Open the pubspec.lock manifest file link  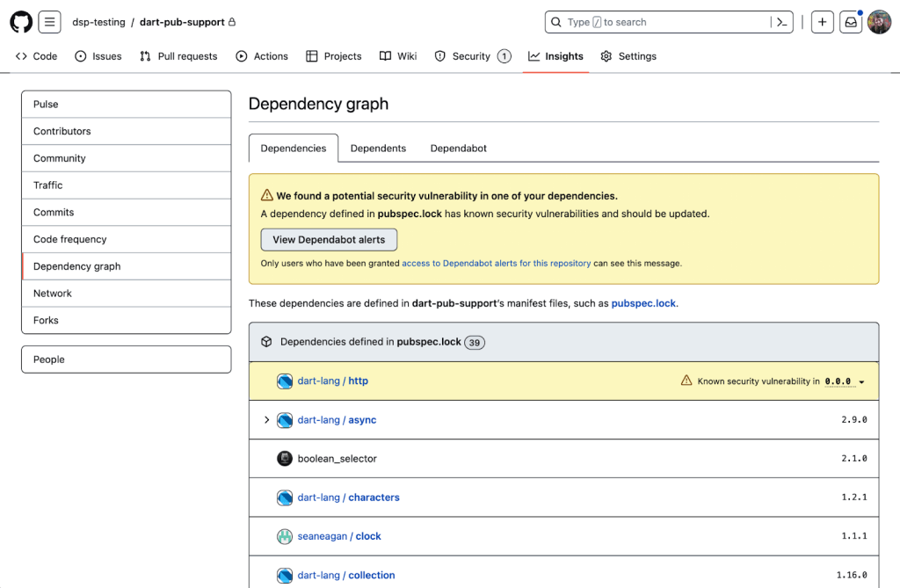[x=643, y=303]
